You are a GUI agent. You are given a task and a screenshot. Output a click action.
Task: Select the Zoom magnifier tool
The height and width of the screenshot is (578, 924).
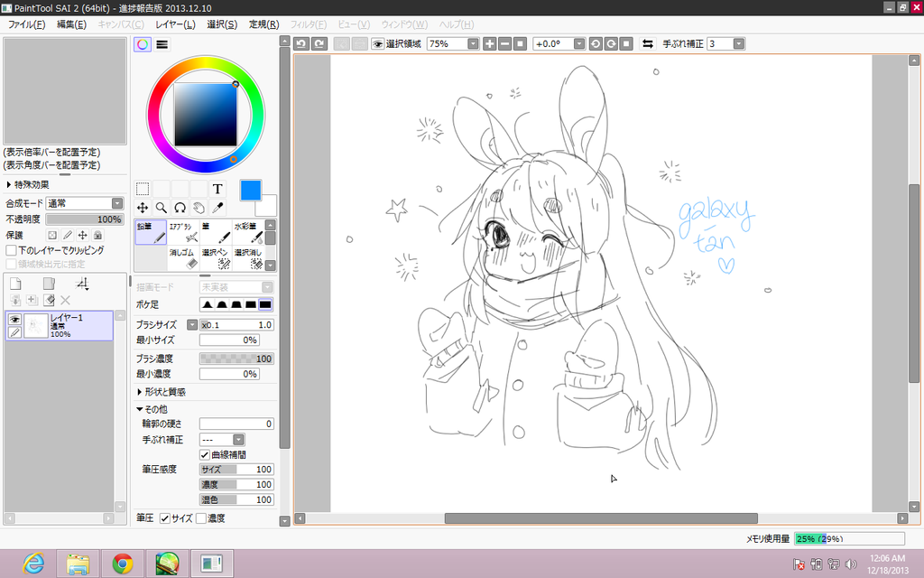pyautogui.click(x=161, y=208)
